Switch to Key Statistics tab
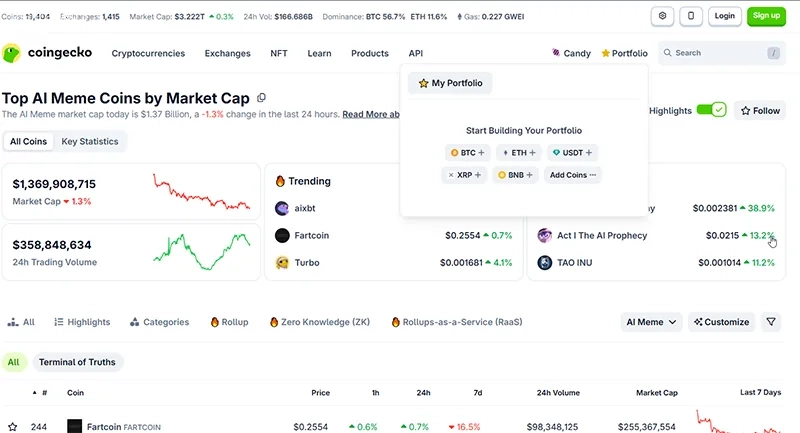Screen dimensions: 800x433 click(x=90, y=141)
